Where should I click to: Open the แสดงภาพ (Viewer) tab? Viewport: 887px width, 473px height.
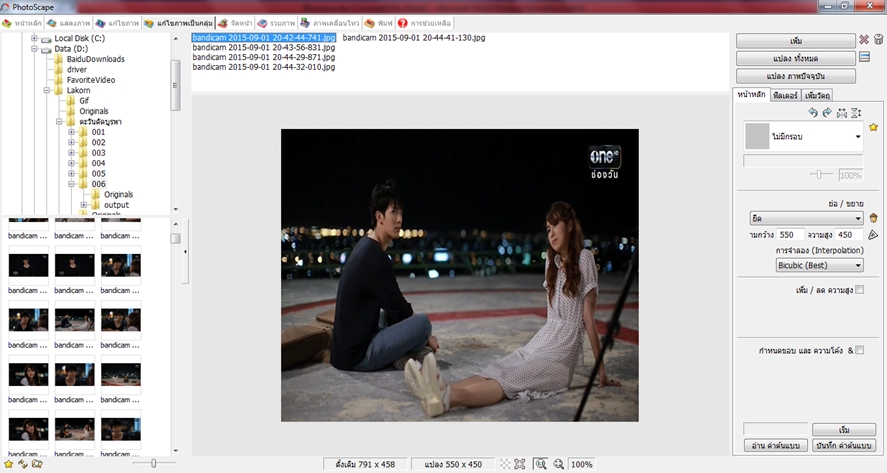pos(69,23)
